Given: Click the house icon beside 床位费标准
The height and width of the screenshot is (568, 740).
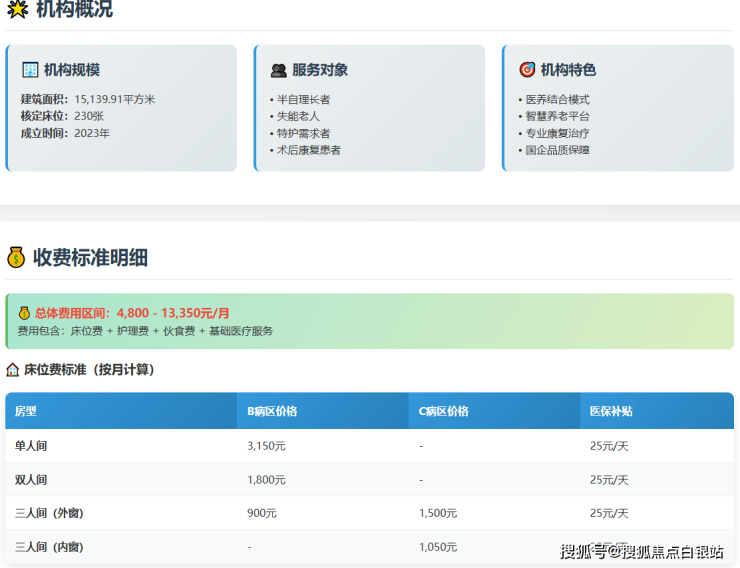Looking at the screenshot, I should pyautogui.click(x=13, y=369).
